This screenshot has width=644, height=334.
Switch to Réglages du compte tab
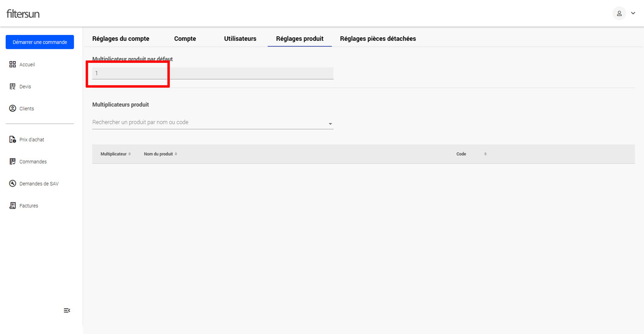(121, 39)
